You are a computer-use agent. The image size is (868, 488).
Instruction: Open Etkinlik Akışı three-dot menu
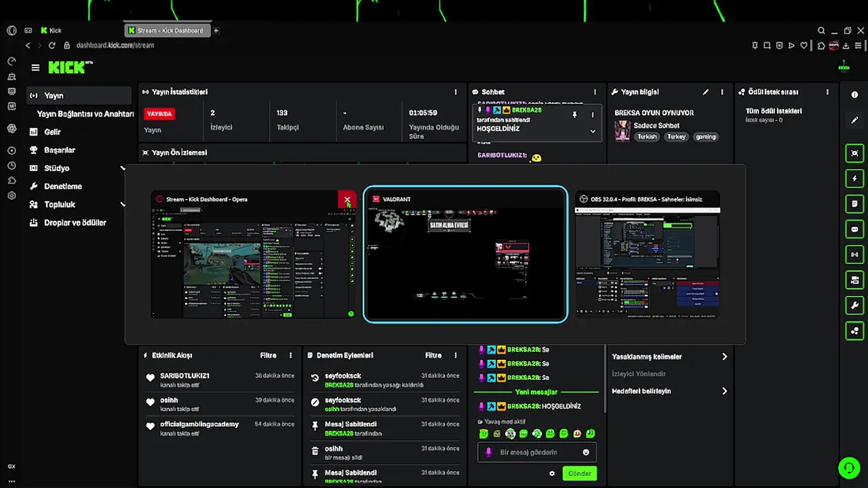290,355
